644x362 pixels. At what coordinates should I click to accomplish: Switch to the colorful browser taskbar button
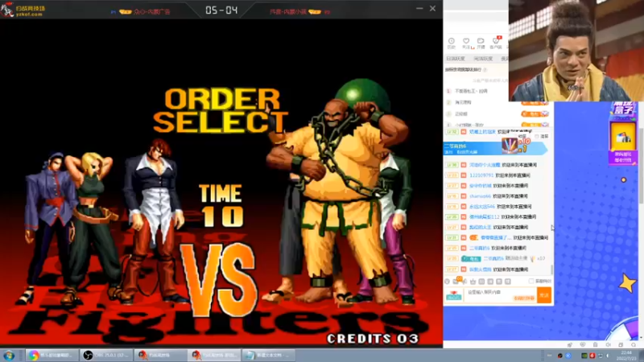(52, 355)
